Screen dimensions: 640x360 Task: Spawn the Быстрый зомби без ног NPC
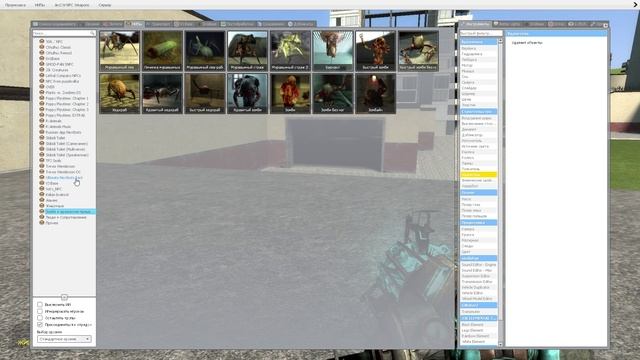418,51
